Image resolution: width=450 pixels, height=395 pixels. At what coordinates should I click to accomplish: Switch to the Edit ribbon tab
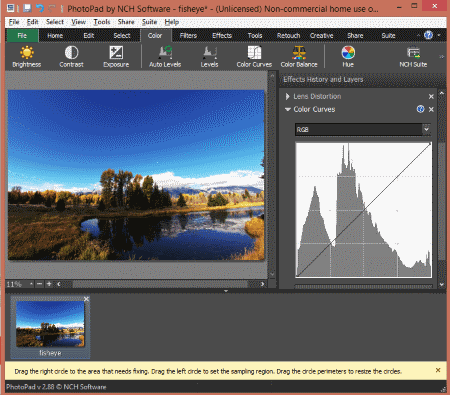click(89, 35)
